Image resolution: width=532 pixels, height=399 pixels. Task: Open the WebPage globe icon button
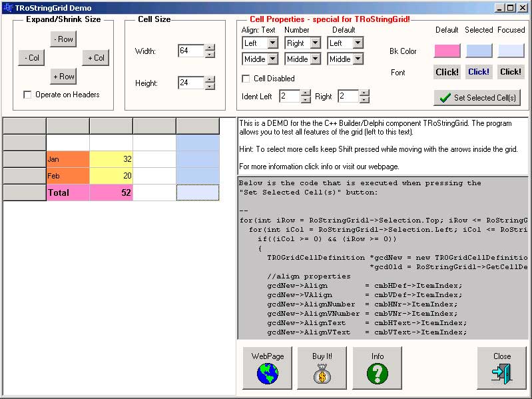click(268, 368)
